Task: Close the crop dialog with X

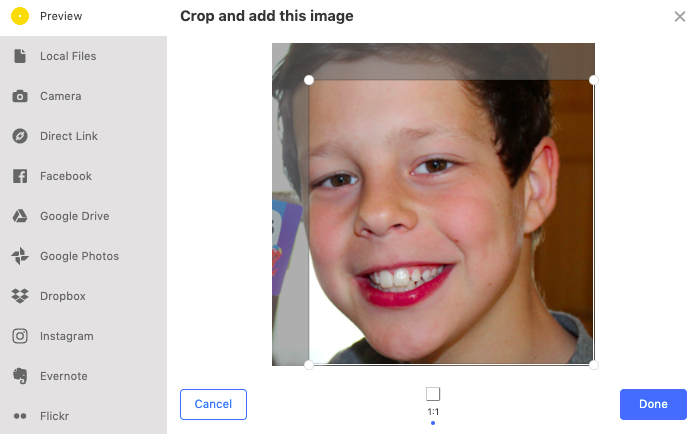Action: point(680,16)
